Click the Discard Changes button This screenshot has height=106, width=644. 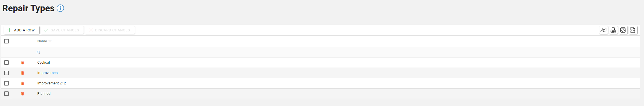pos(110,30)
